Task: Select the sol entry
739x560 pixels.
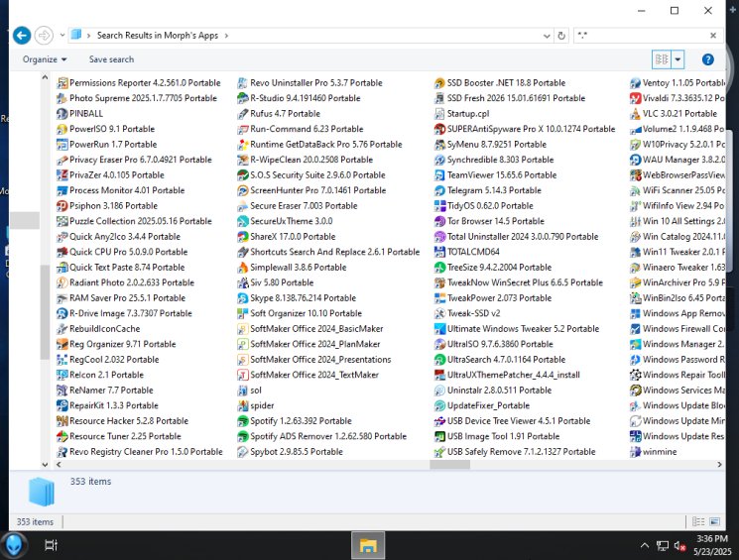Action: click(249, 391)
